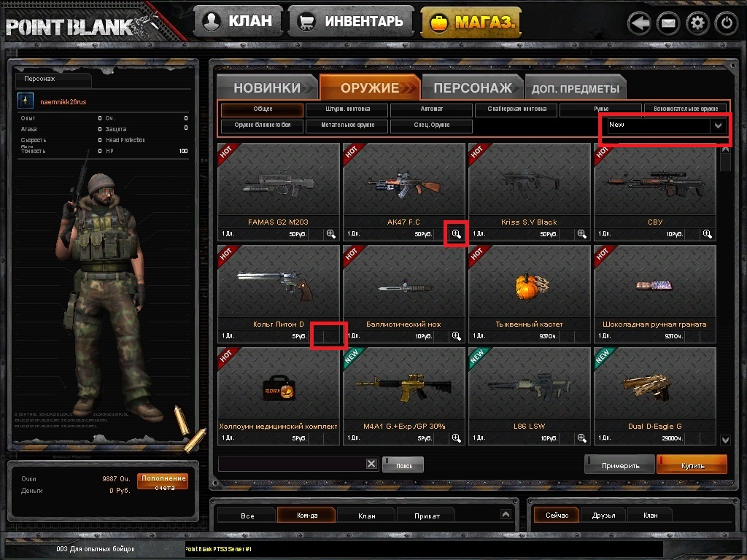Select the Общее weapon filter

coord(262,109)
